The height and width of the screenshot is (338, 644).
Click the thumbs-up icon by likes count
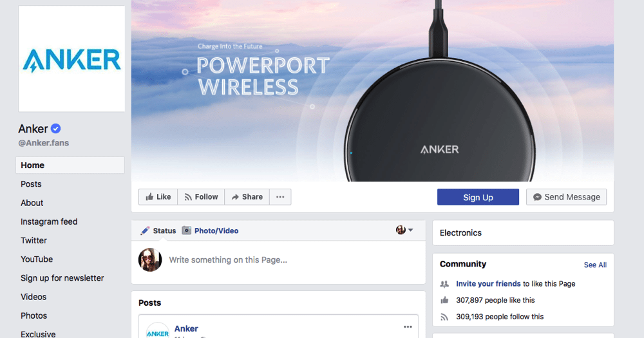[x=444, y=300]
